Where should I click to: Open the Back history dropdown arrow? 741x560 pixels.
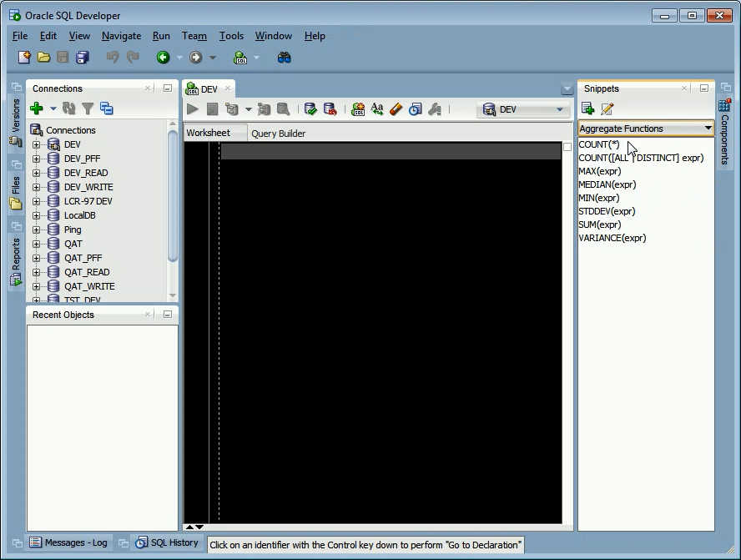pyautogui.click(x=179, y=58)
